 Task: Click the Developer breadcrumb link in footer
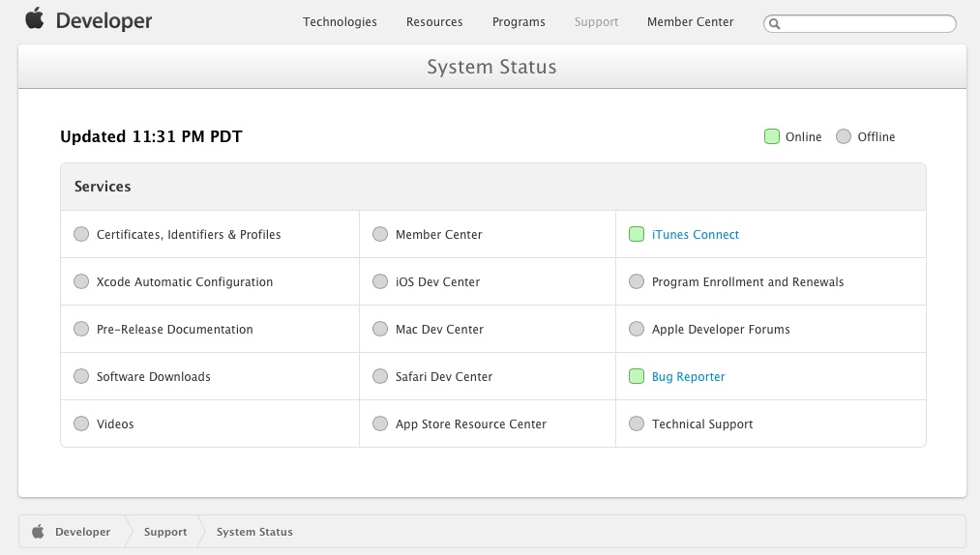[x=82, y=532]
